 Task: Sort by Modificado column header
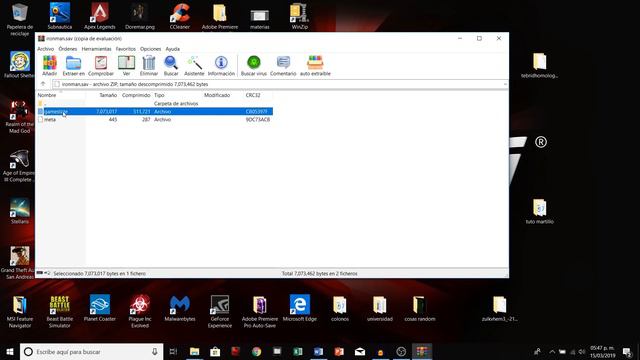217,95
